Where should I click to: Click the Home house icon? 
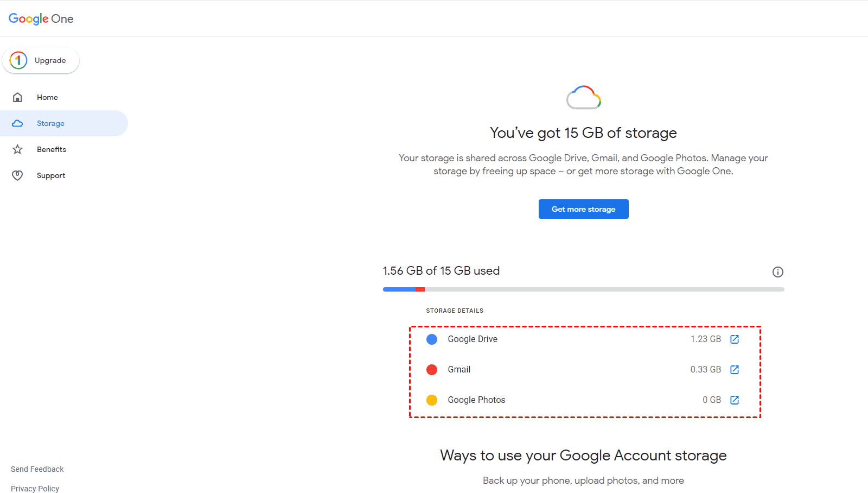17,97
